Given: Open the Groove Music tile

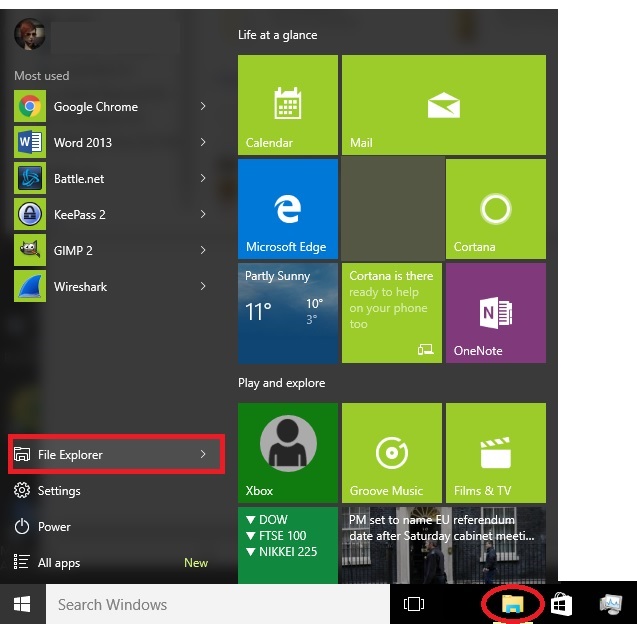Looking at the screenshot, I should pos(392,453).
